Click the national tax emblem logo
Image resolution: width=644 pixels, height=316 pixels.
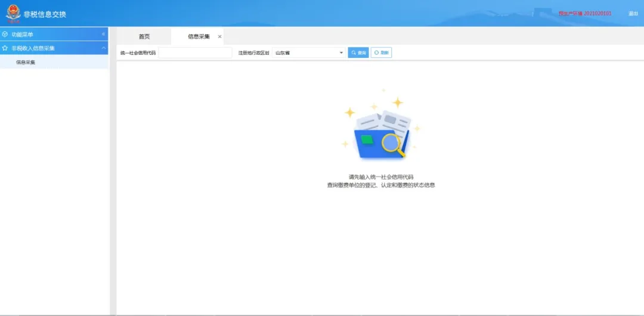(x=13, y=13)
